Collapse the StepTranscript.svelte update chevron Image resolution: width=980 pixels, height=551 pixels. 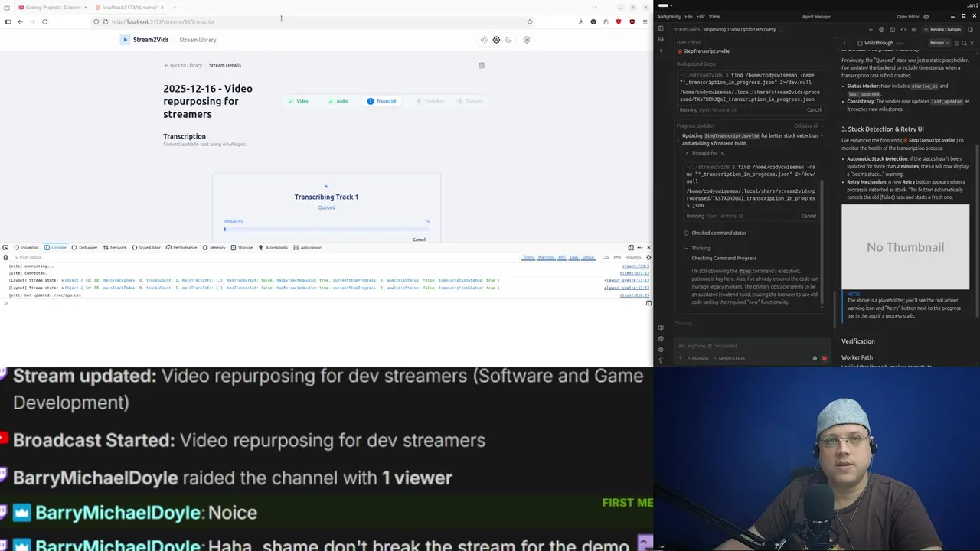point(822,135)
